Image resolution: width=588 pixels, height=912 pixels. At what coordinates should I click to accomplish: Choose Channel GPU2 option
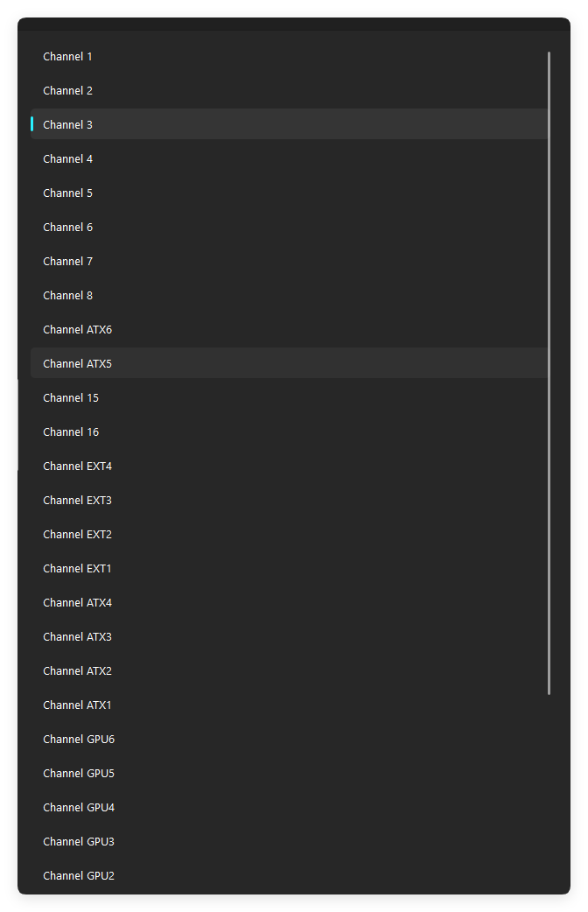pos(290,875)
